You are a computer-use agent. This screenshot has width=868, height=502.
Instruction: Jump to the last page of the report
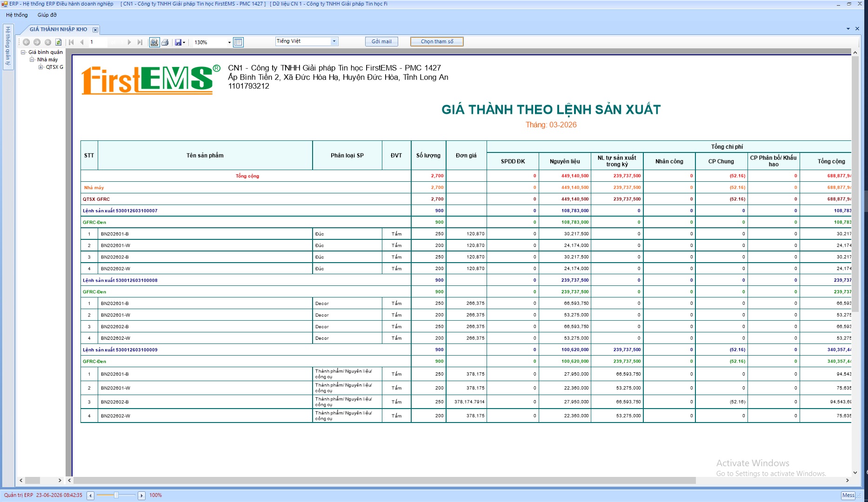pos(140,42)
